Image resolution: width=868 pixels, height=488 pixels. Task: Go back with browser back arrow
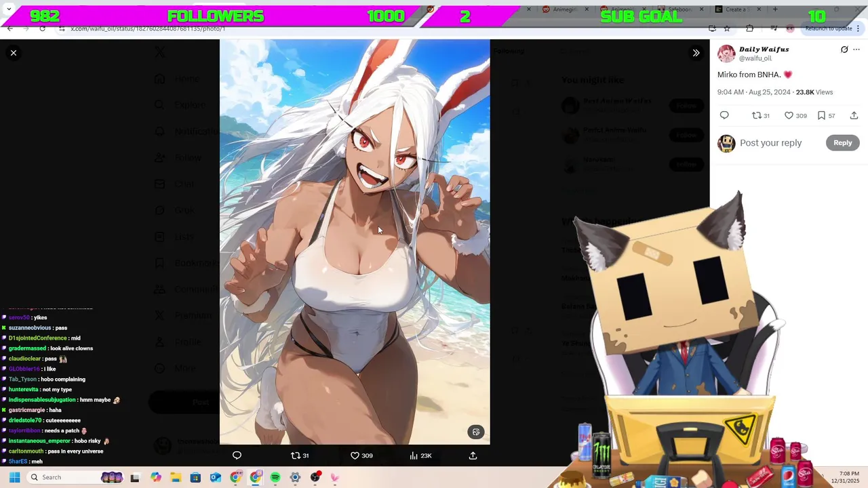9,28
